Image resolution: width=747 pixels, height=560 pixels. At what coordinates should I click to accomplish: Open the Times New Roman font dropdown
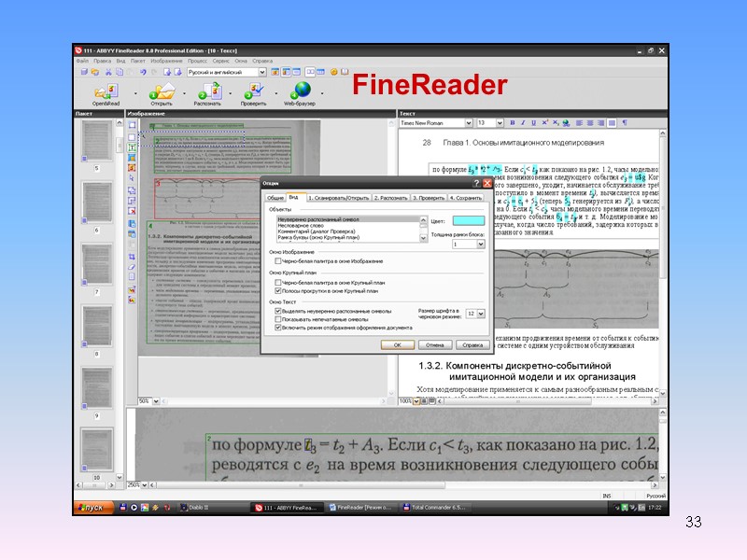tap(469, 123)
